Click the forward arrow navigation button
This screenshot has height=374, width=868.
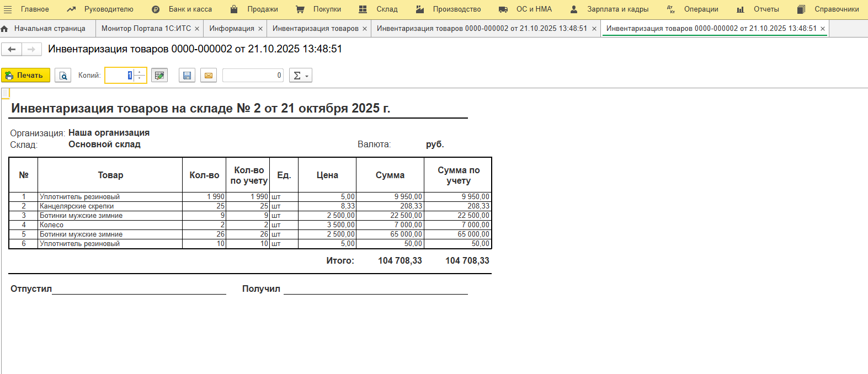pyautogui.click(x=31, y=50)
